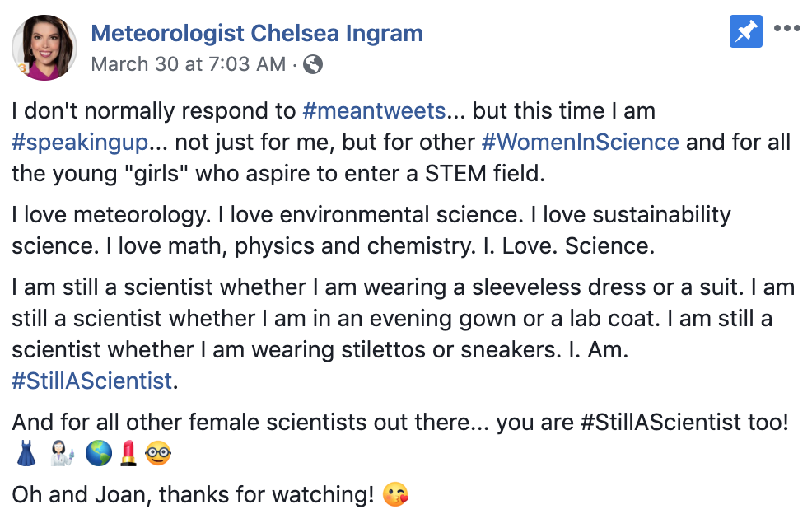This screenshot has height=514, width=812.
Task: Visit the #WomenInScience hashtag
Action: tap(580, 142)
